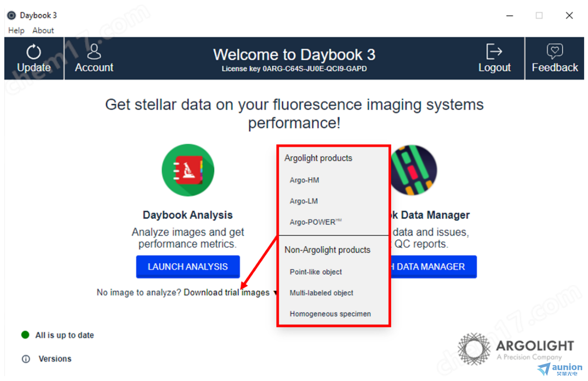Minimize the Daybook 3 window
This screenshot has height=381, width=588.
click(x=509, y=16)
